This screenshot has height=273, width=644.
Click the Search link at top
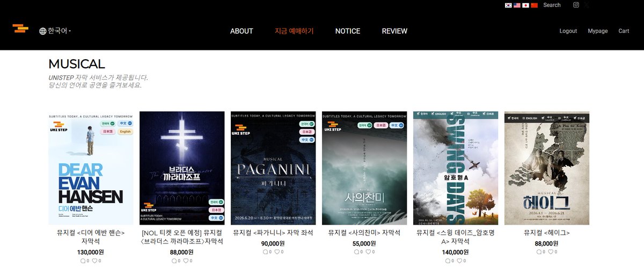click(552, 5)
